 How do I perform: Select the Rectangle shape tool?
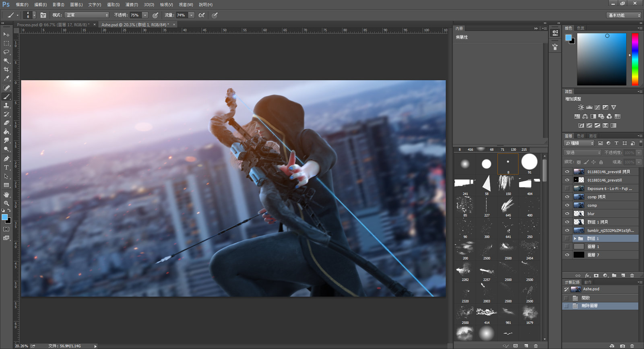[6, 185]
